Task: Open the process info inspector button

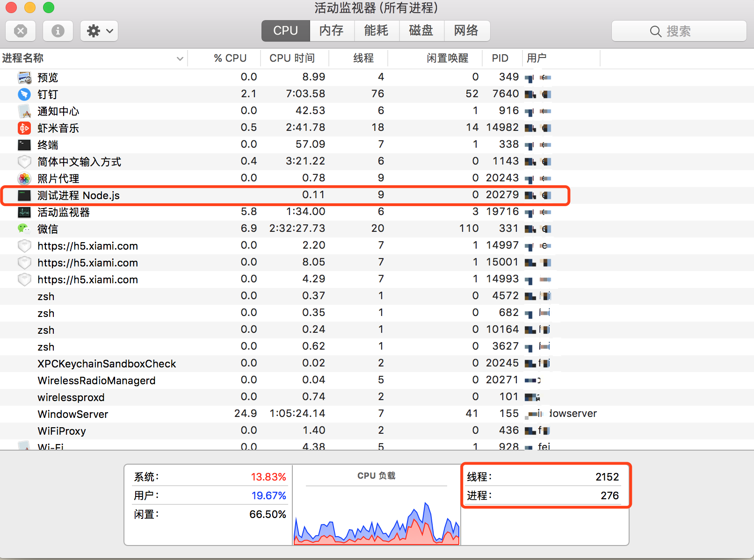Action: tap(58, 31)
